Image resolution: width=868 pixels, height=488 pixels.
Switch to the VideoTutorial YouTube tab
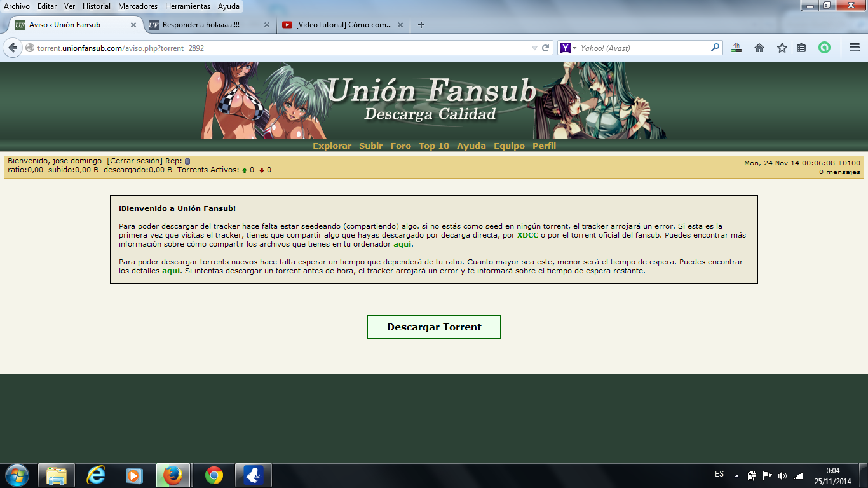point(343,25)
